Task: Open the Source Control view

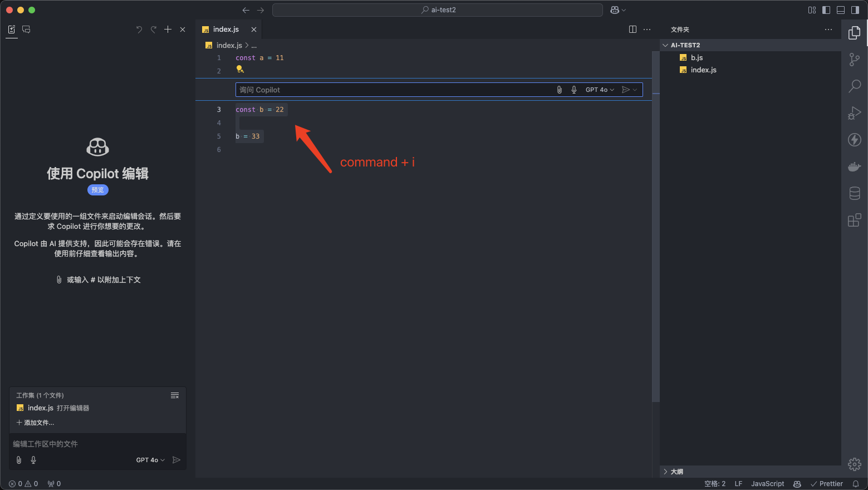Action: (855, 60)
